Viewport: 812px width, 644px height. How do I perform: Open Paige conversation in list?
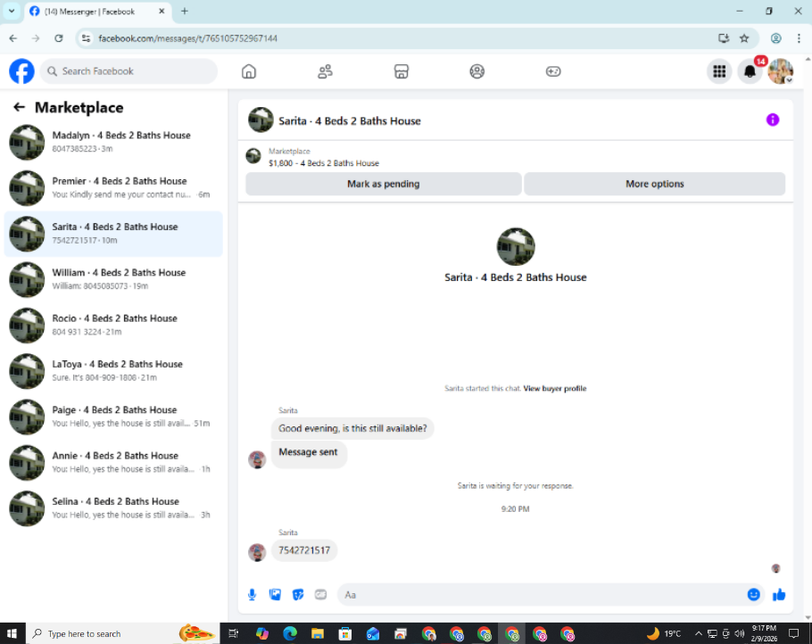pos(113,417)
